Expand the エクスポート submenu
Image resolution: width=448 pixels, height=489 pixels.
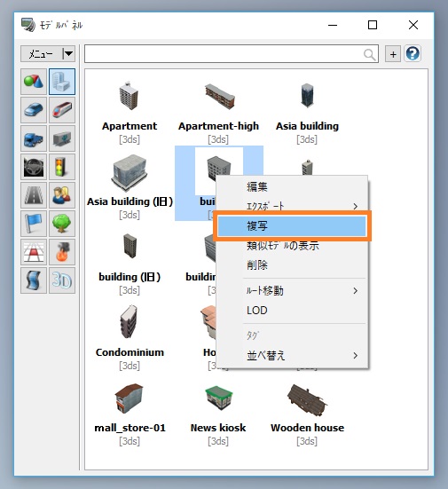coord(292,206)
